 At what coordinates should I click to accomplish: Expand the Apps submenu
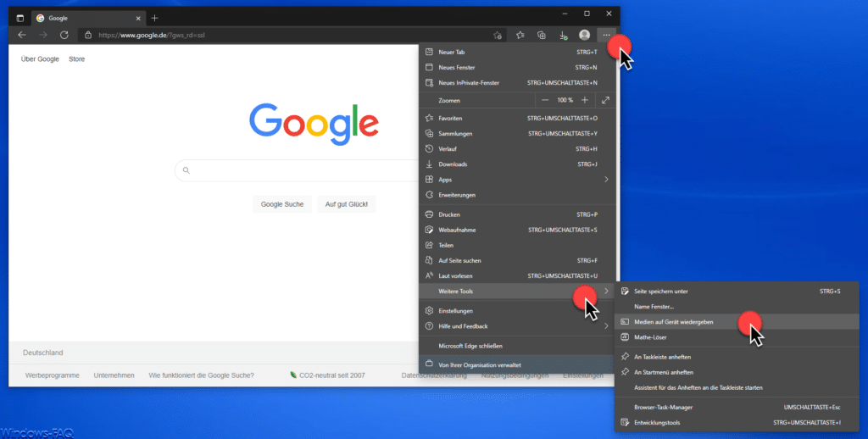517,180
